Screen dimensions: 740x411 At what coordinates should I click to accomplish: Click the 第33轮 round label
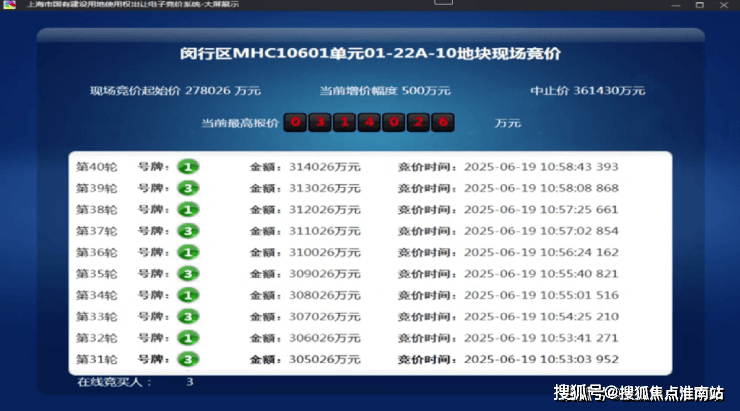tap(97, 317)
